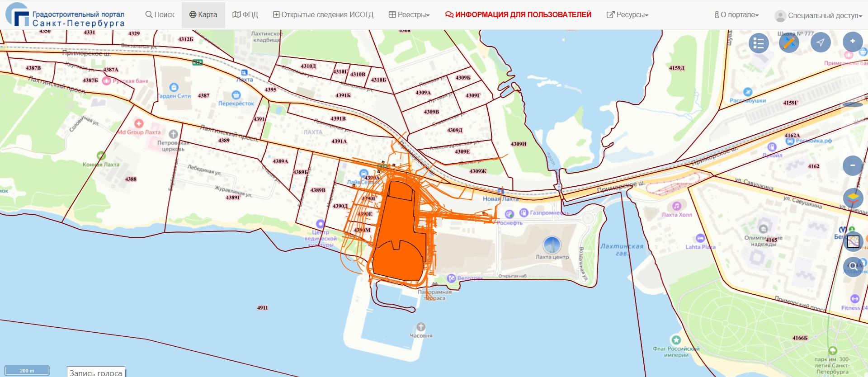Zoom in with the plus button
The width and height of the screenshot is (868, 377).
pos(853,42)
